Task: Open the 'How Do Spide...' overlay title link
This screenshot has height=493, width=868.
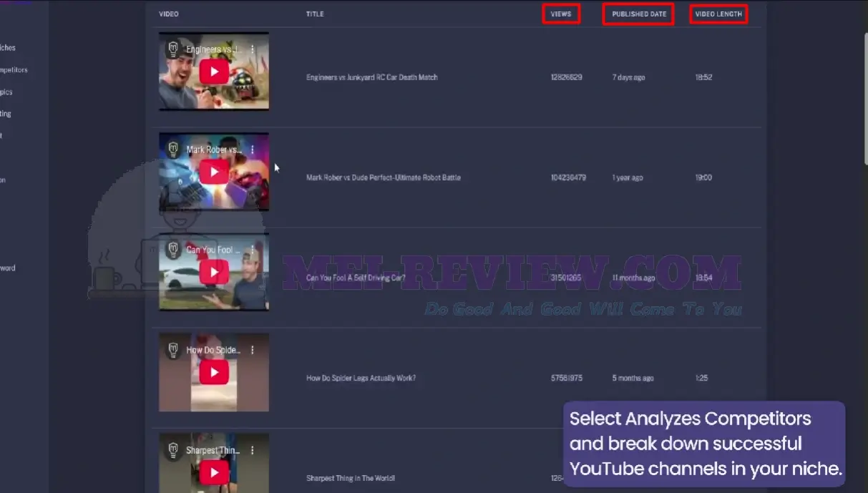Action: tap(213, 350)
